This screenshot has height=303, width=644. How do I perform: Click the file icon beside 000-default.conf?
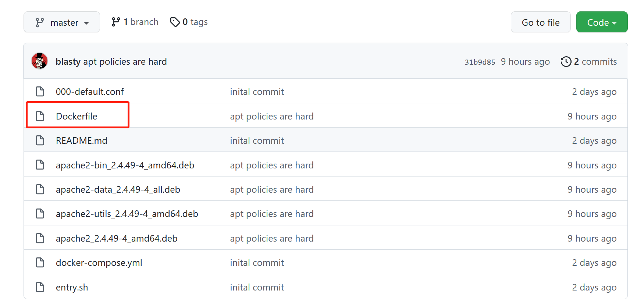click(40, 92)
